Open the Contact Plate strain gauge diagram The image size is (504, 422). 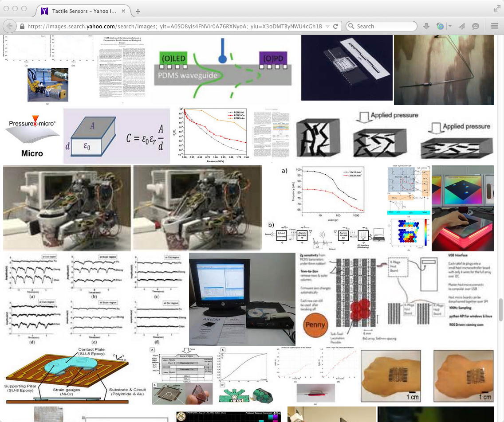coord(67,375)
